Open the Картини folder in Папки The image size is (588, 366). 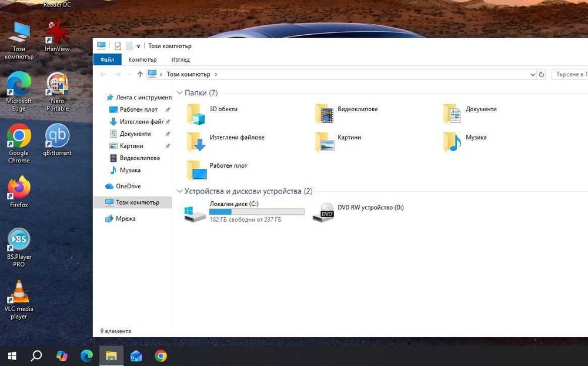tap(338, 142)
